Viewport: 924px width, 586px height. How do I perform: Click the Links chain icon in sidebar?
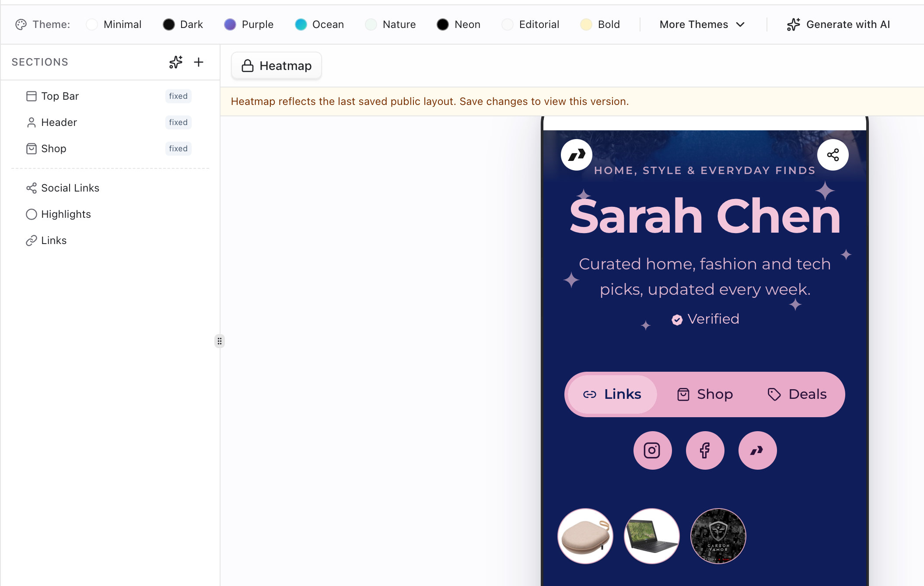pos(31,241)
